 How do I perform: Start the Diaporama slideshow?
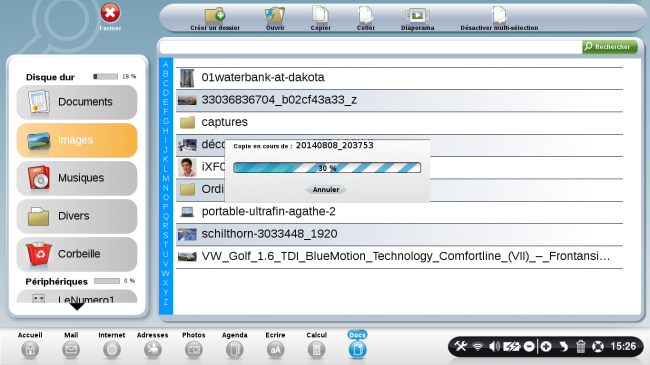coord(417,15)
